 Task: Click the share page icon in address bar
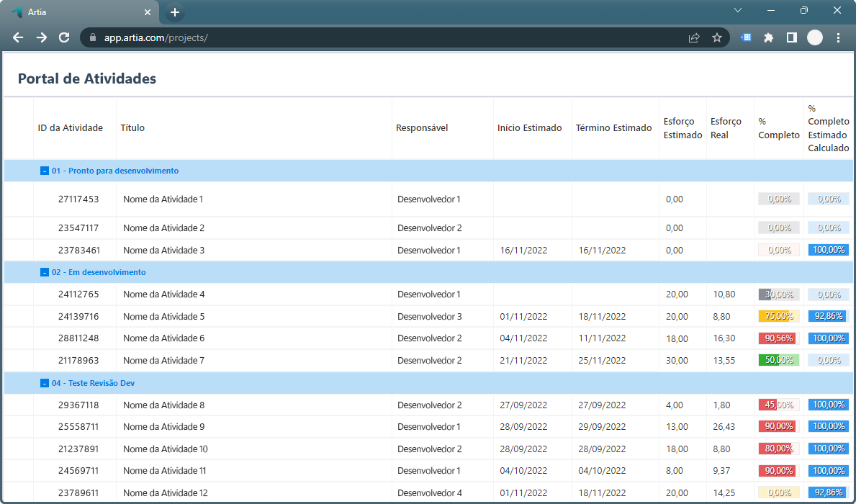point(694,37)
